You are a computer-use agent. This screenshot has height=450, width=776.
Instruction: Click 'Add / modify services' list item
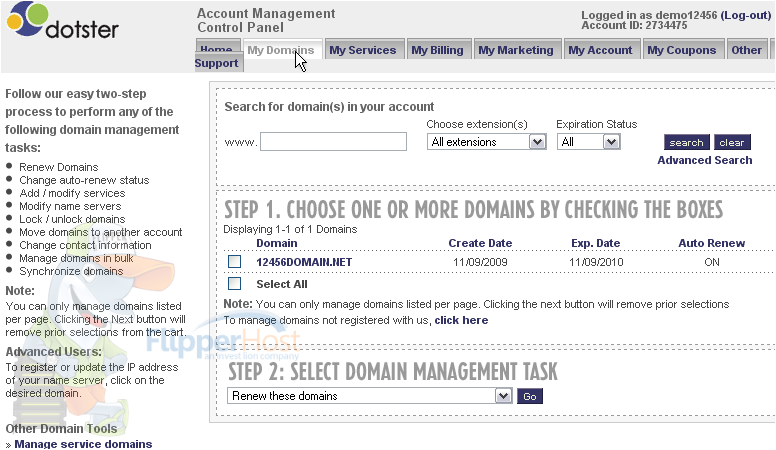tap(72, 193)
